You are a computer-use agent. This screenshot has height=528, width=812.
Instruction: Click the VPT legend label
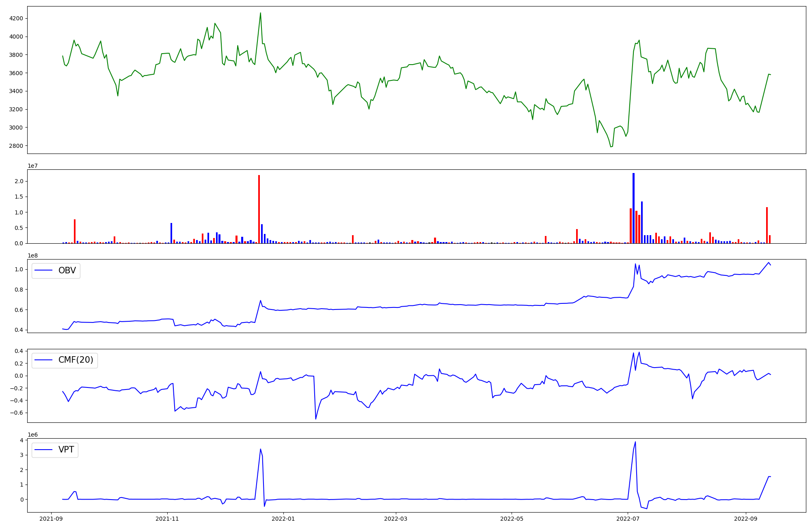click(x=66, y=450)
